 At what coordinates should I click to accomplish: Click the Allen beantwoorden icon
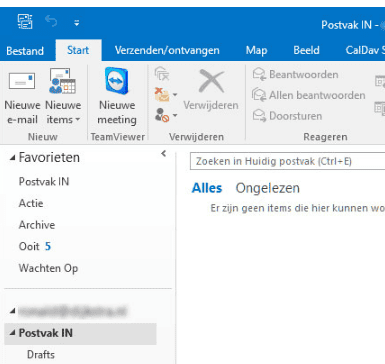click(259, 95)
